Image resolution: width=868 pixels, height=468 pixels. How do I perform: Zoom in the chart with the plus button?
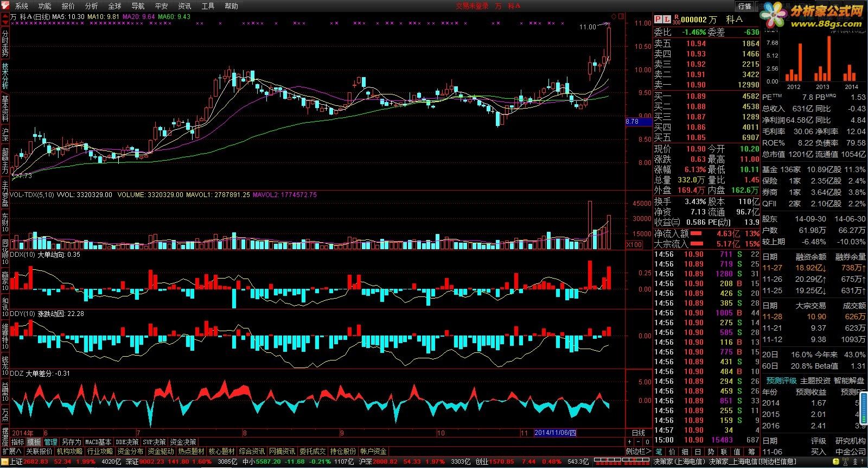630,442
